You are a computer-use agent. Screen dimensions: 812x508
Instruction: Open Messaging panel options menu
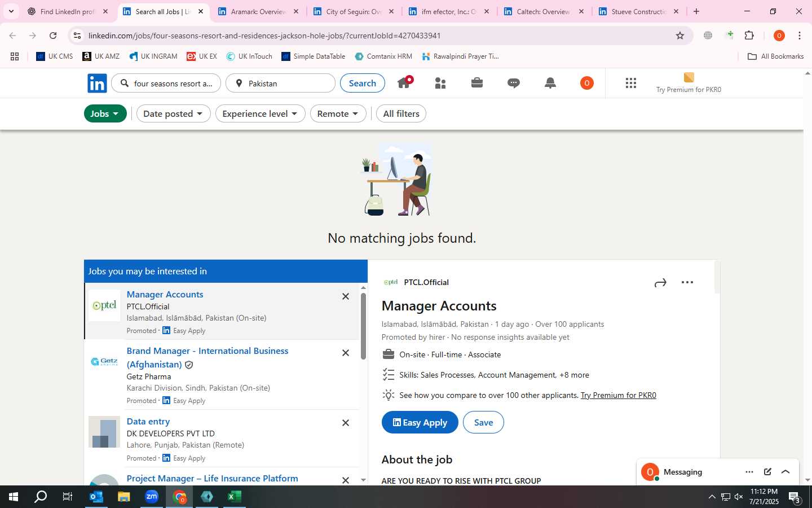[x=749, y=472]
